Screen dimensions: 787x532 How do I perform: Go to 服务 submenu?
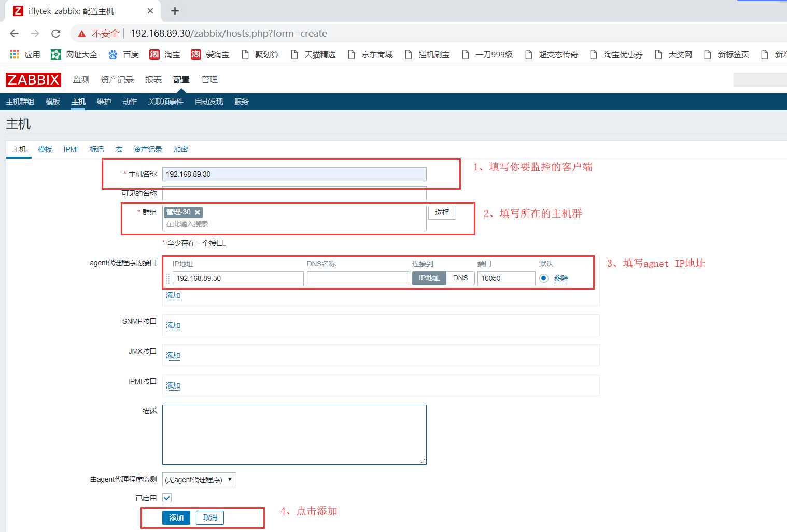click(242, 102)
